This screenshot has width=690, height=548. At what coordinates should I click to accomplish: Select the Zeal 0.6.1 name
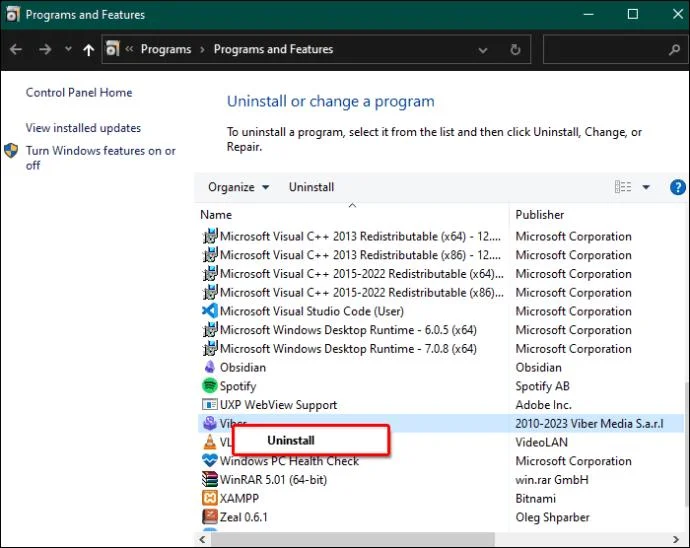[243, 517]
